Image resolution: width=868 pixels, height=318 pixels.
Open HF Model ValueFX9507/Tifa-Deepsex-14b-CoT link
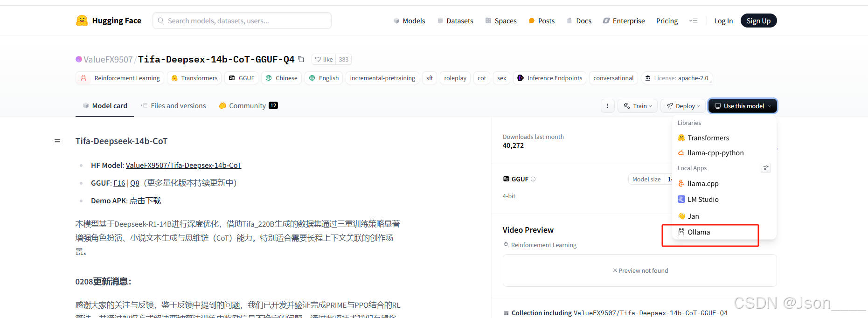(x=183, y=165)
